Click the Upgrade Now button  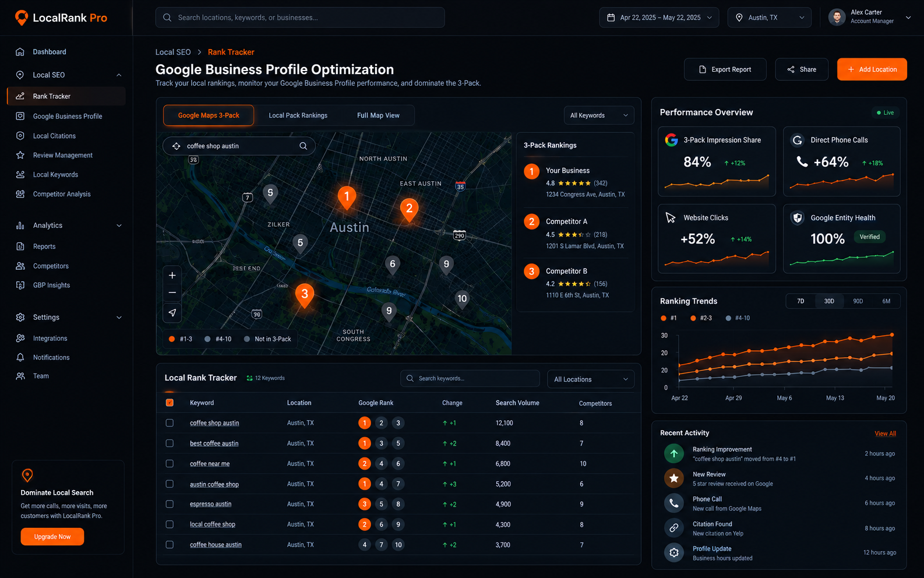(52, 537)
